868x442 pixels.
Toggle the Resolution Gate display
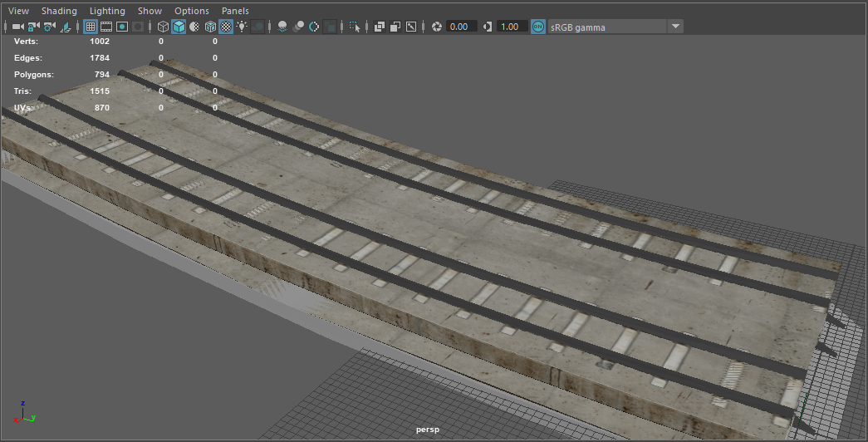(x=122, y=27)
